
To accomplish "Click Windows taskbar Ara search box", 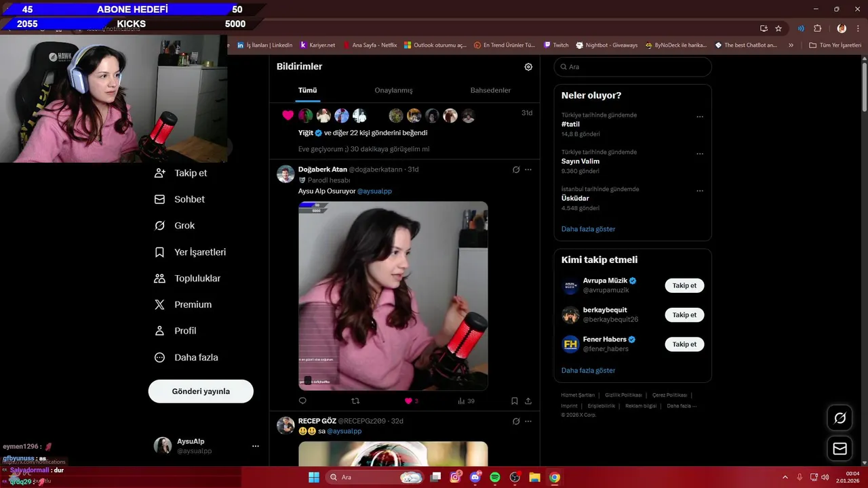I will 374,477.
